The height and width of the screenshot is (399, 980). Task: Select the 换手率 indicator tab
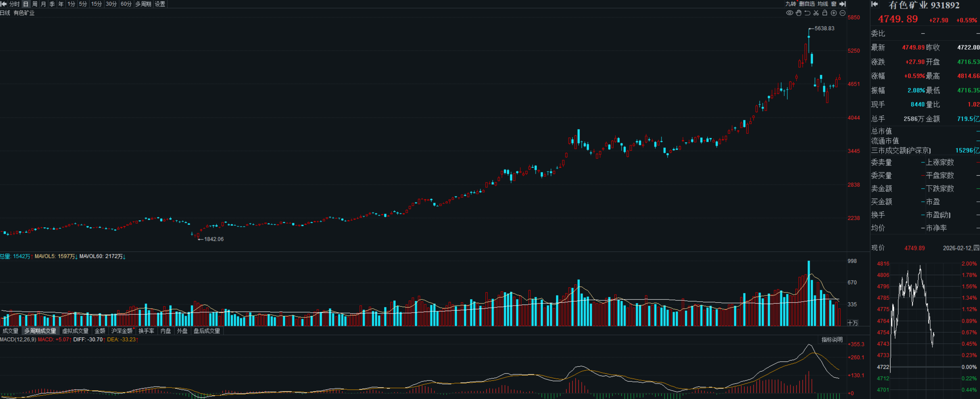[146, 331]
